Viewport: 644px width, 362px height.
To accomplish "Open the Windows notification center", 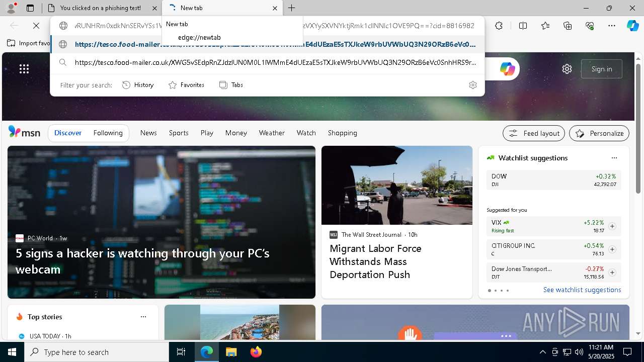I will [627, 352].
